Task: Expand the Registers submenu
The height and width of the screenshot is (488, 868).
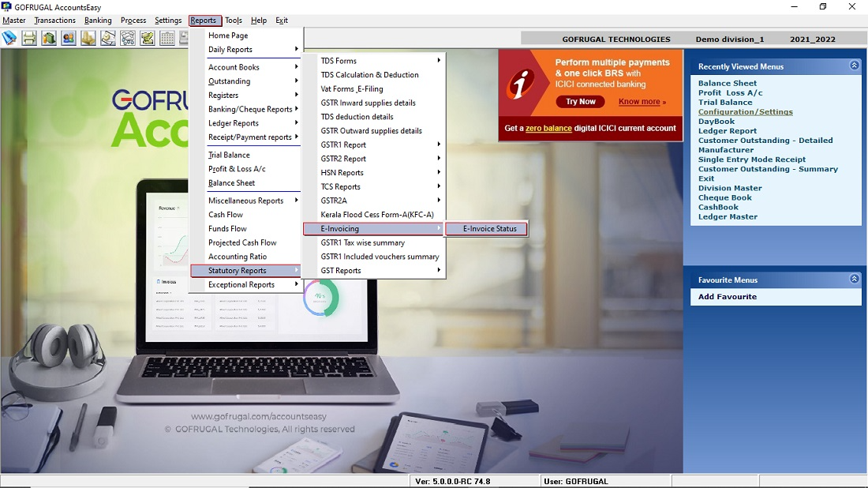Action: pos(245,96)
